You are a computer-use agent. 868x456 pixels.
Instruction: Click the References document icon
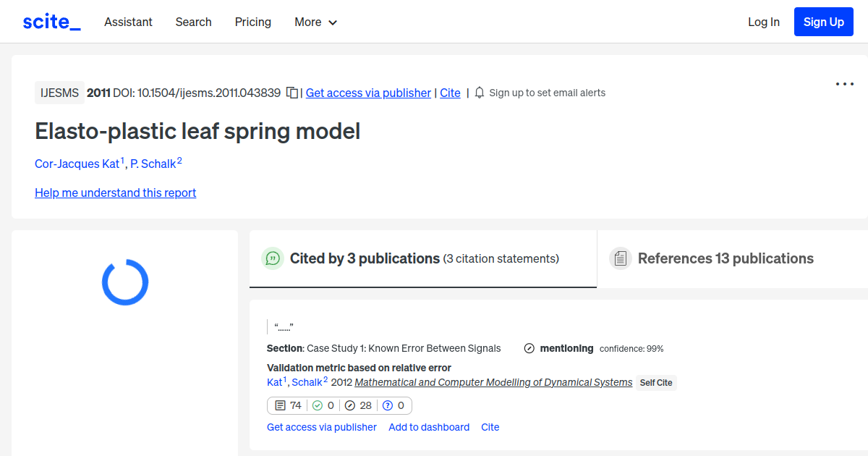(620, 258)
